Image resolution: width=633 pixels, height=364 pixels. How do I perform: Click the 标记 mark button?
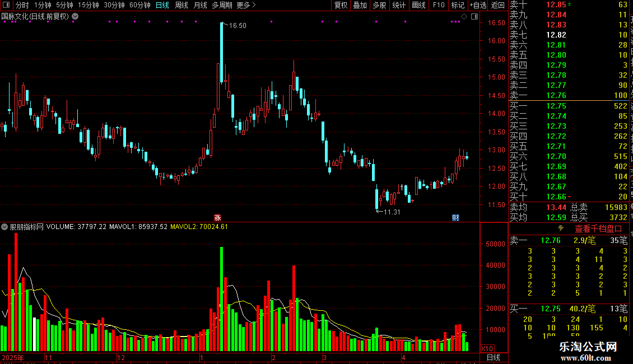click(x=458, y=5)
